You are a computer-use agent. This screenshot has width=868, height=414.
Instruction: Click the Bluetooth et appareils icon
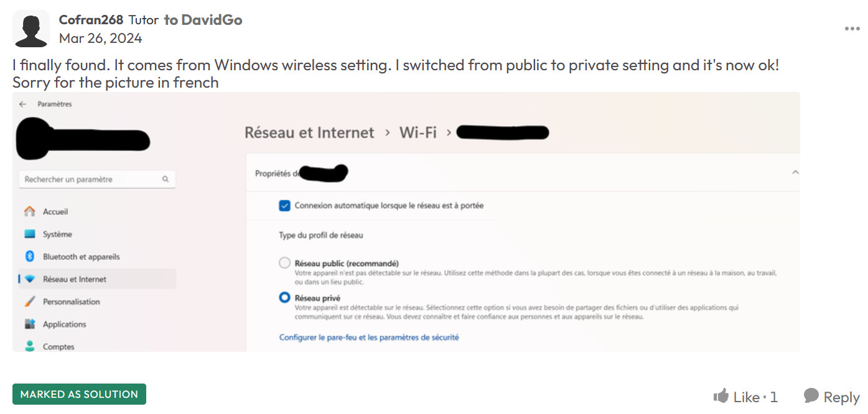[29, 257]
